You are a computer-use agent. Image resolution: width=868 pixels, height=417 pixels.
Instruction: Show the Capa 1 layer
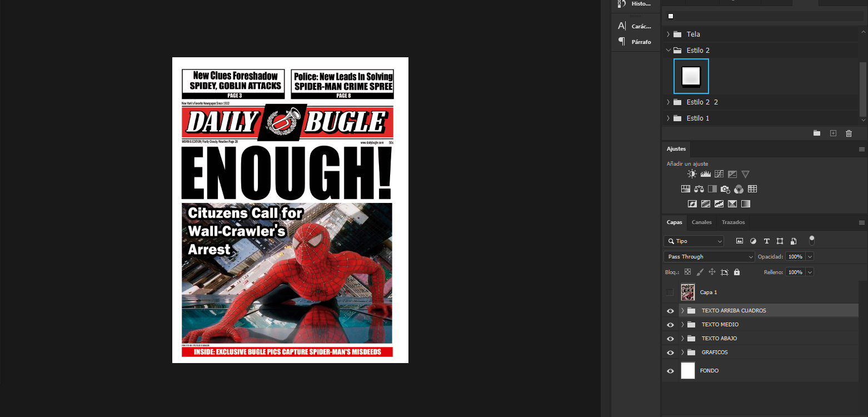pos(670,292)
